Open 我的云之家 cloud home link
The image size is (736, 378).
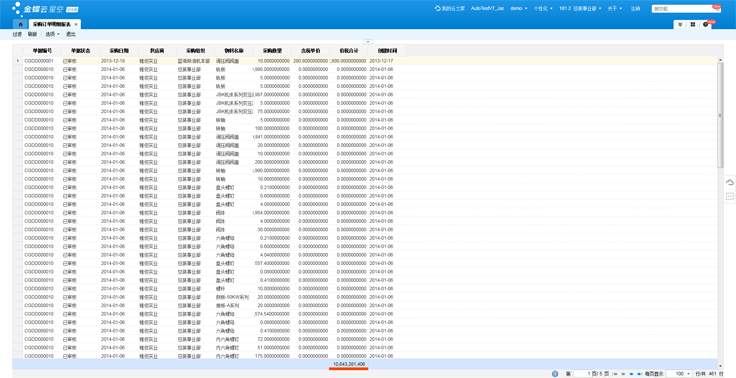coord(450,8)
